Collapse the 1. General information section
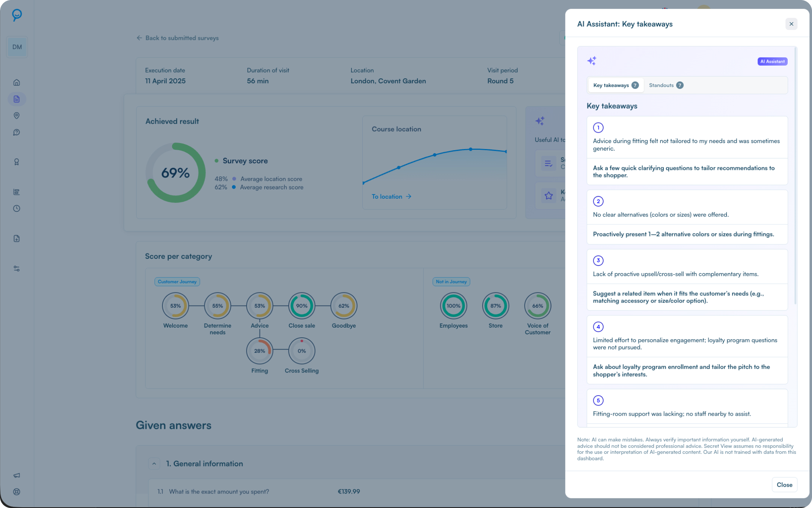The height and width of the screenshot is (508, 812). 154,464
